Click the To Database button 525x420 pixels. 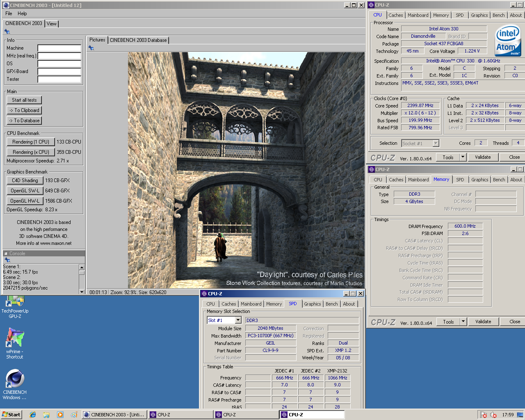[24, 121]
